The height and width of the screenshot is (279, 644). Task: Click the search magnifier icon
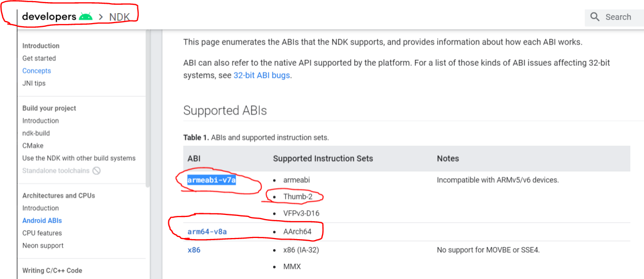click(595, 17)
